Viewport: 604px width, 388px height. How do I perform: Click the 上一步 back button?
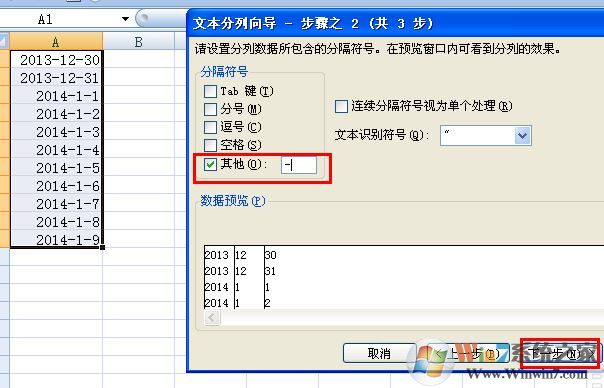(469, 353)
